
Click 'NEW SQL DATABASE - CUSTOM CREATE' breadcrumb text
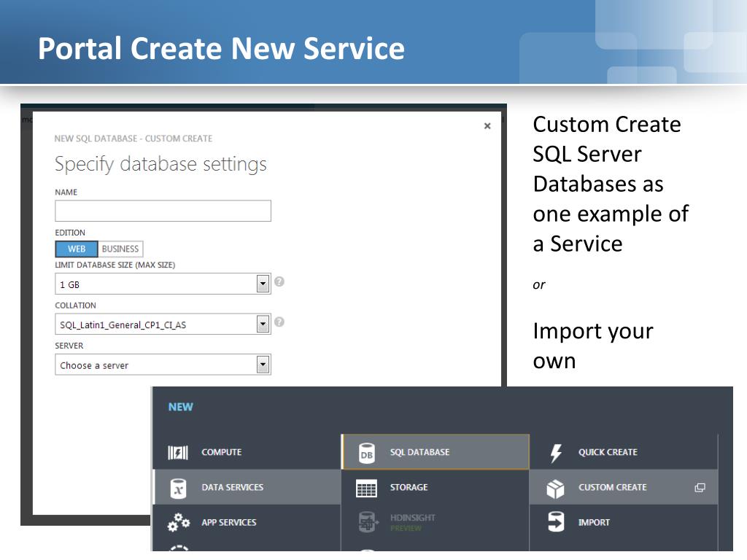(133, 139)
